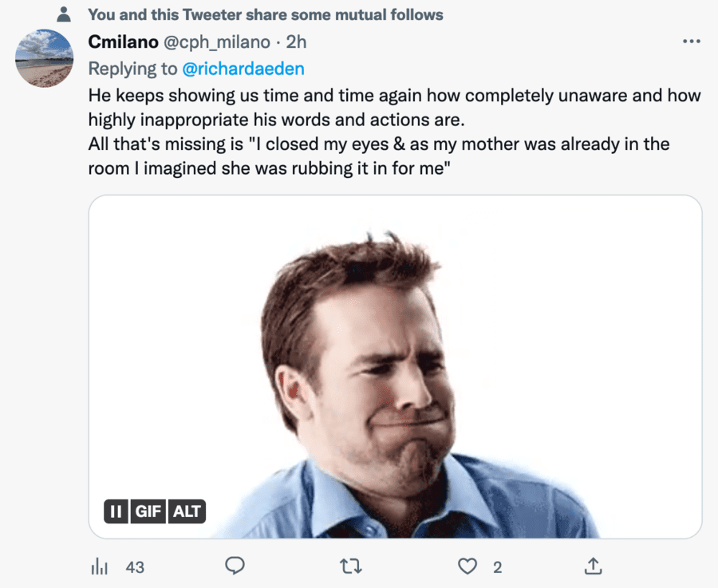The width and height of the screenshot is (718, 588).
Task: Click the GIF badge label
Action: pos(148,511)
